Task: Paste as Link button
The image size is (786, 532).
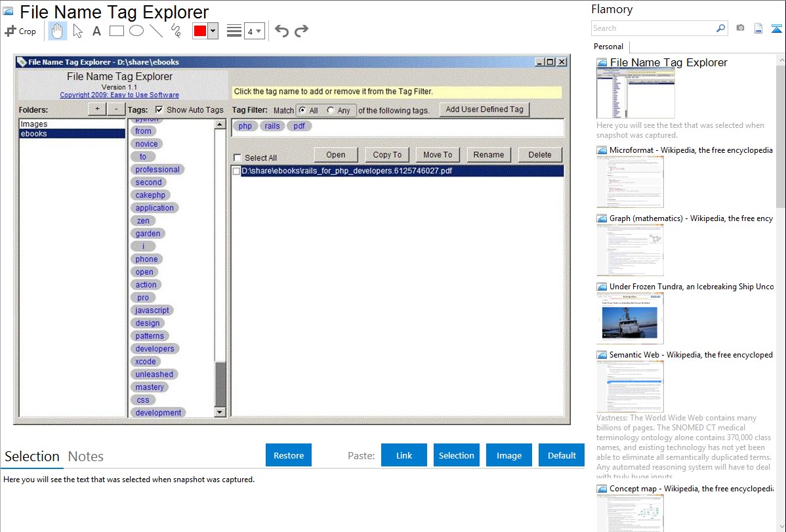Action: (404, 455)
